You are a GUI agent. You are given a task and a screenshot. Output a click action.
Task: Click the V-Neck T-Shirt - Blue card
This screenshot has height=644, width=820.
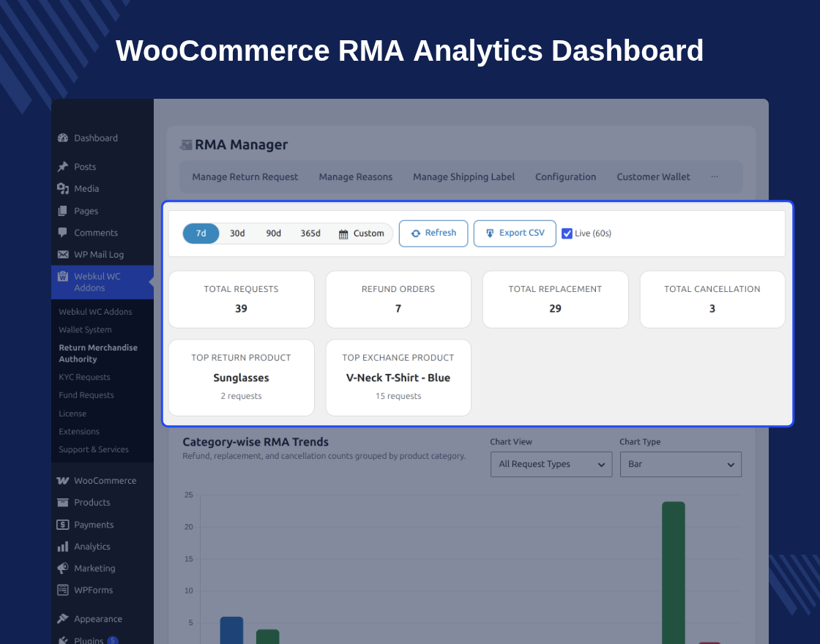[x=398, y=378]
